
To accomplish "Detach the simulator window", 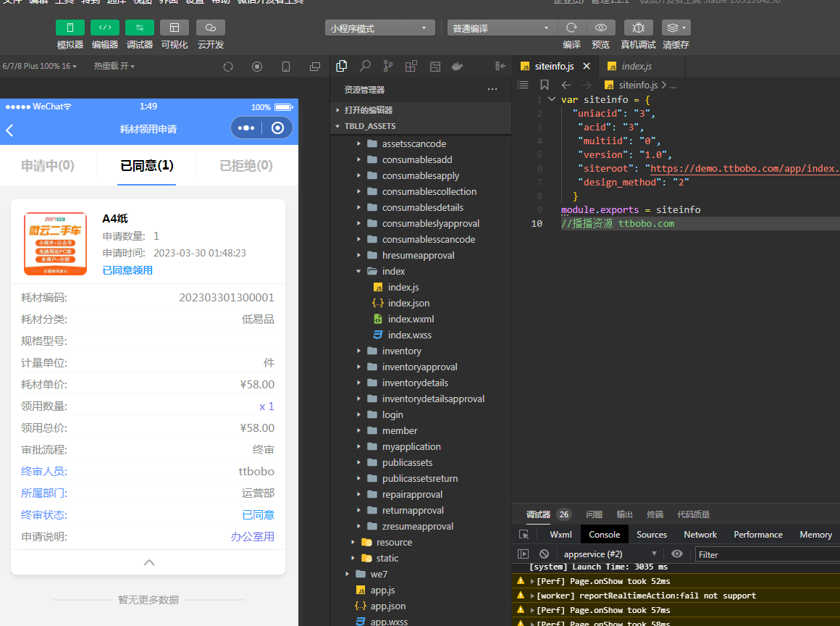I will pyautogui.click(x=315, y=67).
